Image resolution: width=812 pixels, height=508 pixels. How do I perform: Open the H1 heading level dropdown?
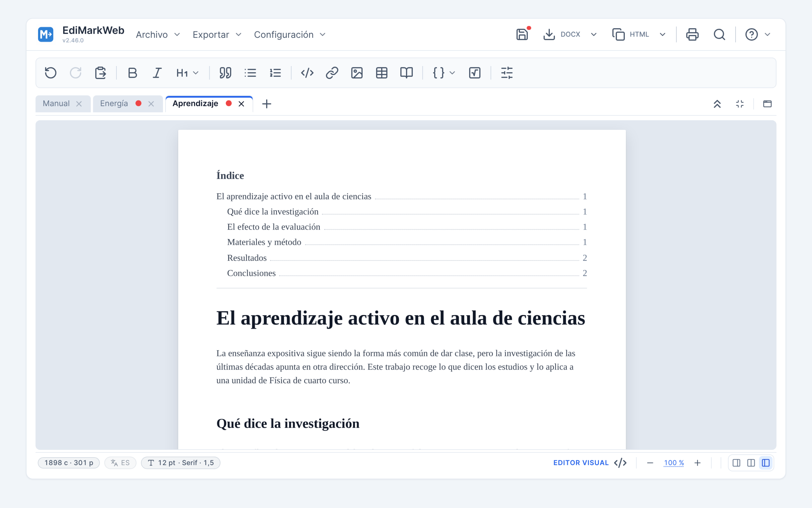187,73
